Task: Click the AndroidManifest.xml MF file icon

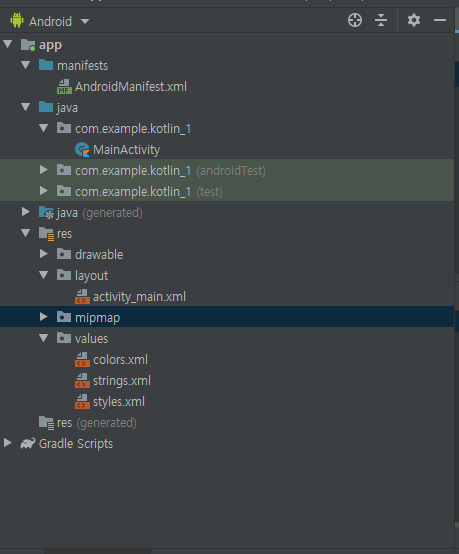Action: (64, 87)
